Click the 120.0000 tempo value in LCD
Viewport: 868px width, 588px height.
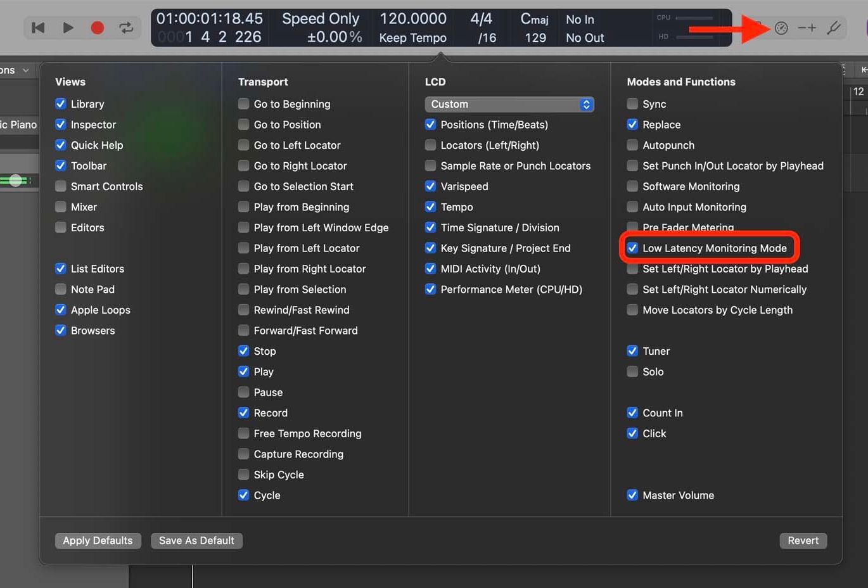[x=413, y=19]
